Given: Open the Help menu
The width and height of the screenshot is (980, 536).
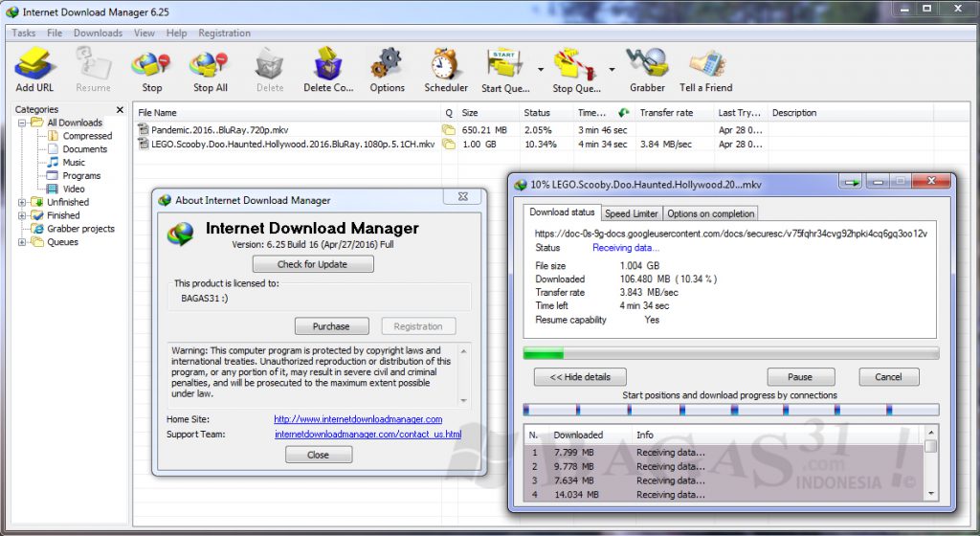Looking at the screenshot, I should 176,33.
